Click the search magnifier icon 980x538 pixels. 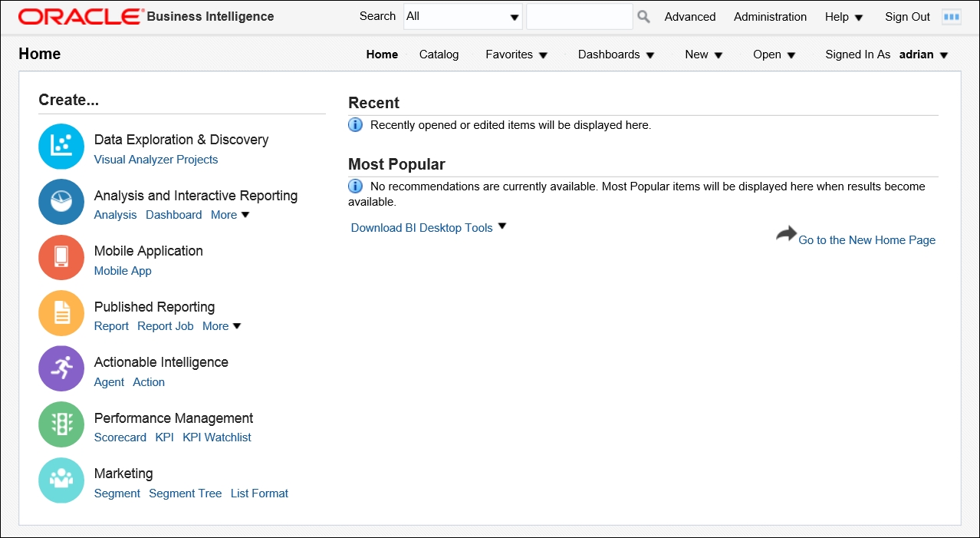click(x=643, y=16)
